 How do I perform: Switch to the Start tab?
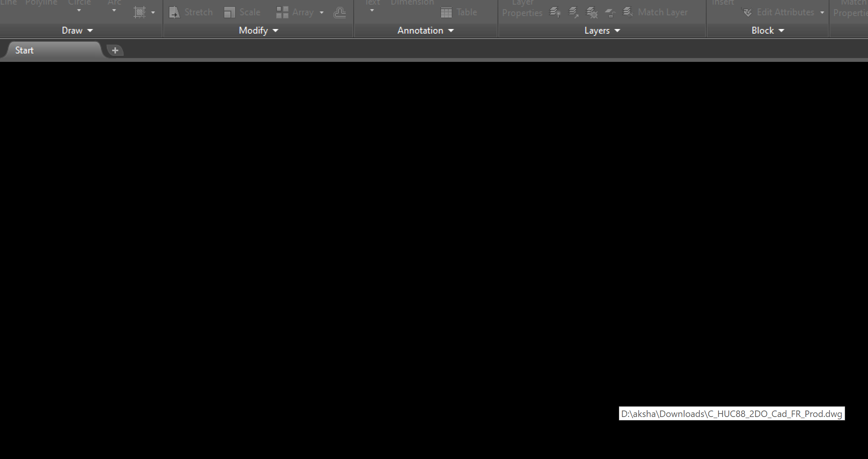(24, 50)
